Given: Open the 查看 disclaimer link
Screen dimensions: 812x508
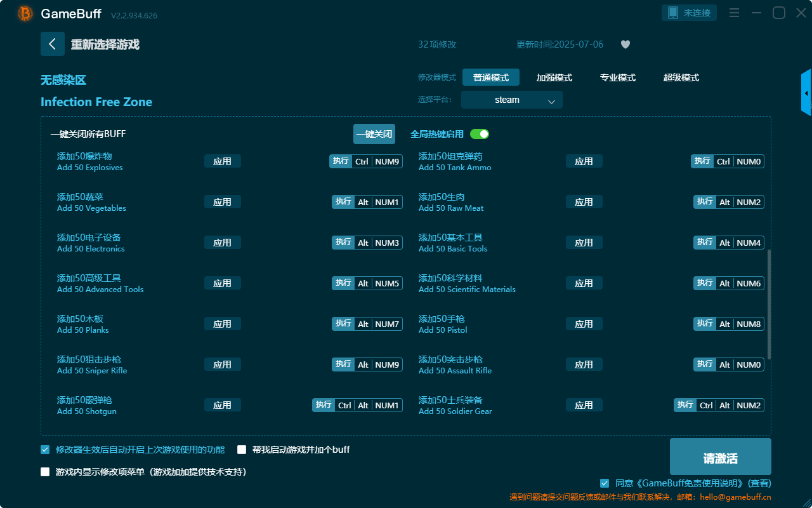Looking at the screenshot, I should (759, 483).
